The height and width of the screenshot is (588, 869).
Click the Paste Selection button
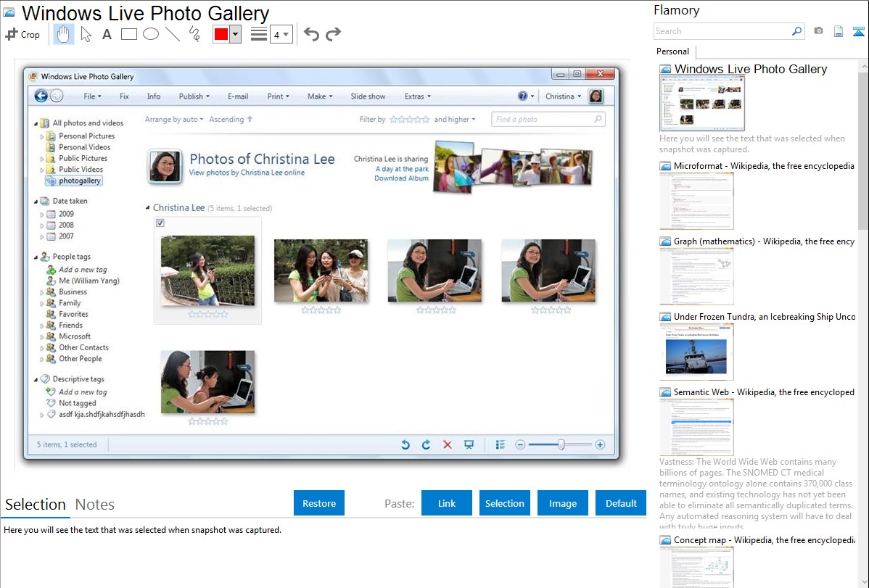(x=504, y=503)
